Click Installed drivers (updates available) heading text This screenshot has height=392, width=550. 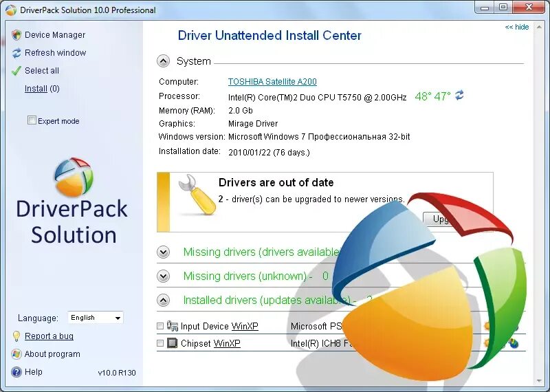(x=267, y=301)
